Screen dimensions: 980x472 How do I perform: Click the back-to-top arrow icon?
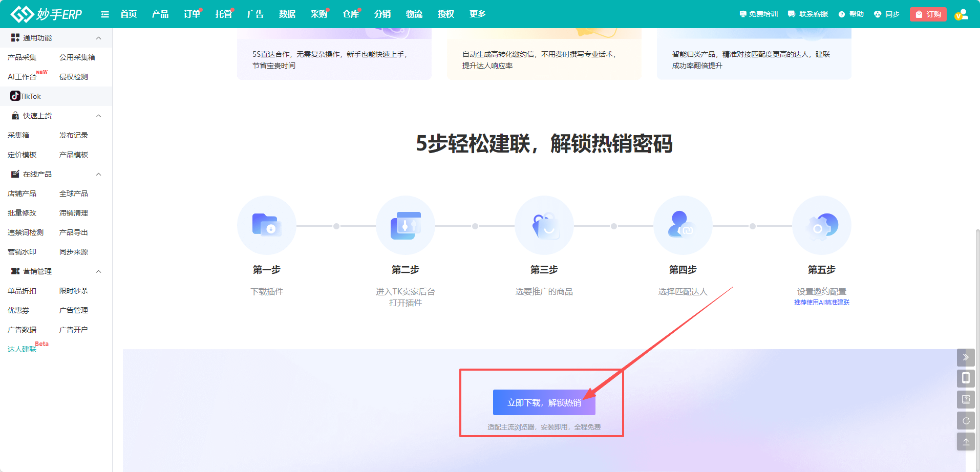[x=966, y=441]
